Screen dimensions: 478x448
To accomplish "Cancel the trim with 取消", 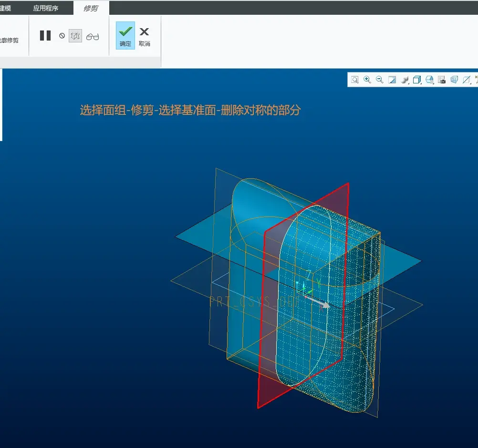I will (144, 37).
